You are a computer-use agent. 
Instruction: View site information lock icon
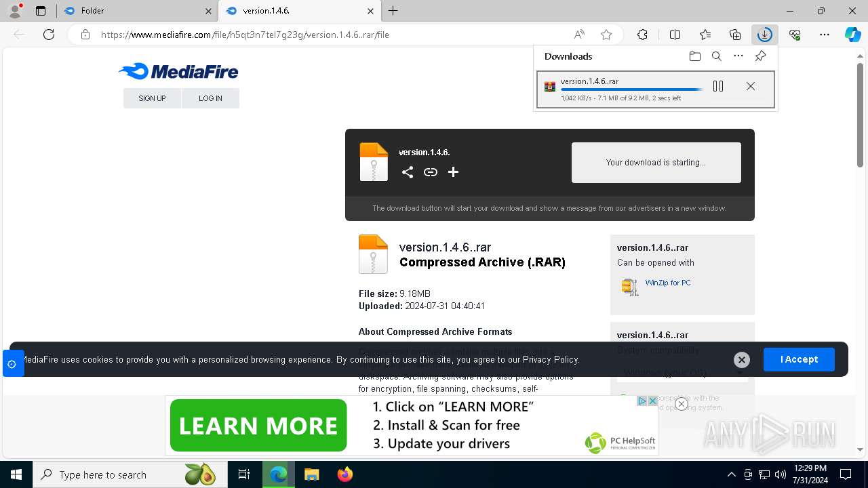coord(85,35)
